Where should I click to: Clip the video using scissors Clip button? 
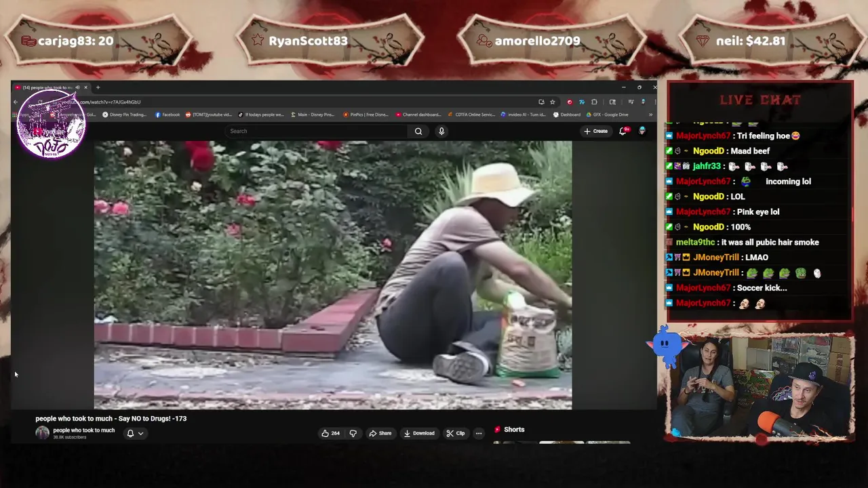pyautogui.click(x=456, y=433)
